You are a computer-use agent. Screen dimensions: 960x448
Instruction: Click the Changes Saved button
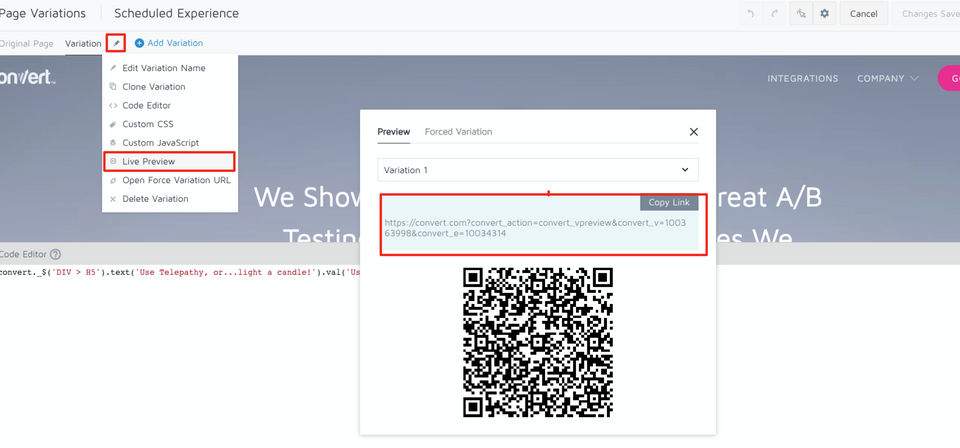click(929, 13)
